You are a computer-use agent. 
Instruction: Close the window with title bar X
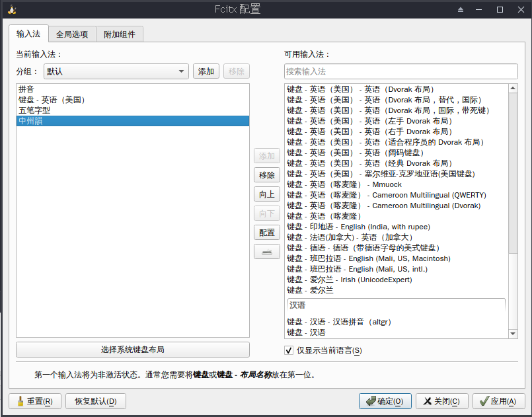point(521,9)
